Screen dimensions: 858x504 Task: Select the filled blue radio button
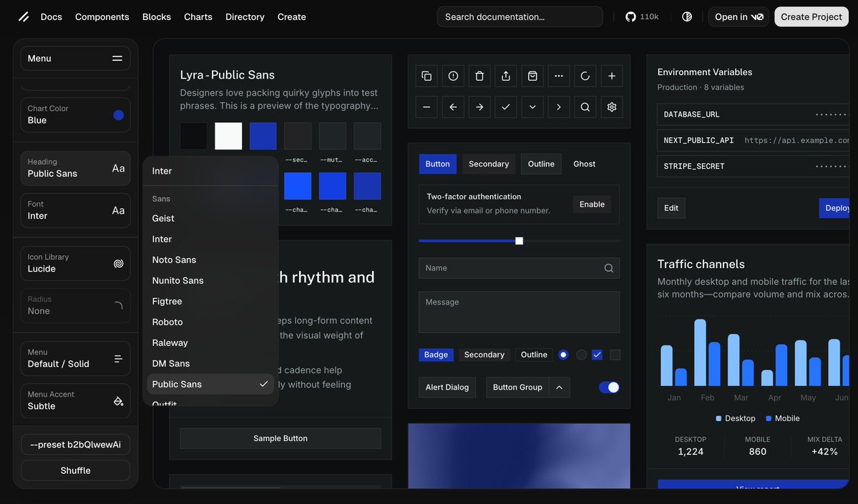click(563, 355)
